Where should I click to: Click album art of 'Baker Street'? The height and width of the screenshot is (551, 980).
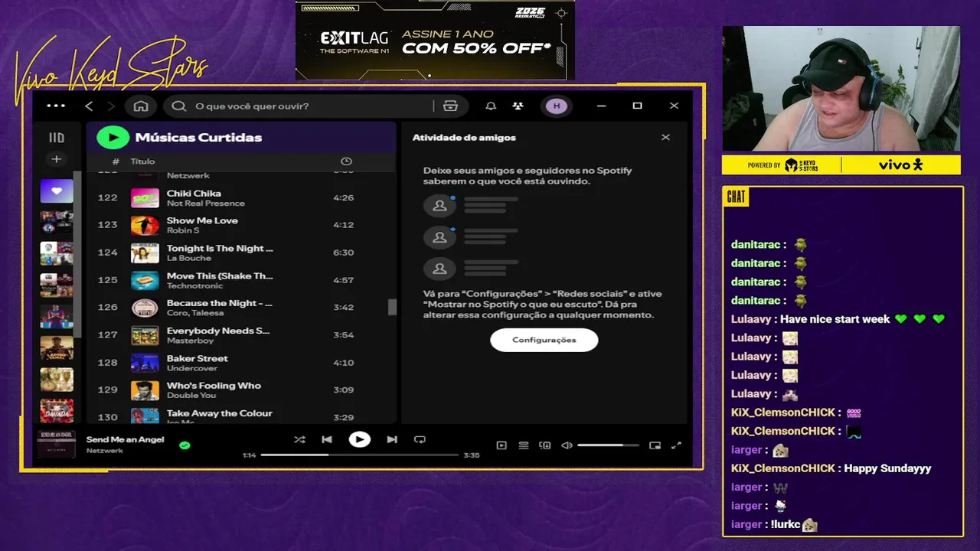pos(145,363)
